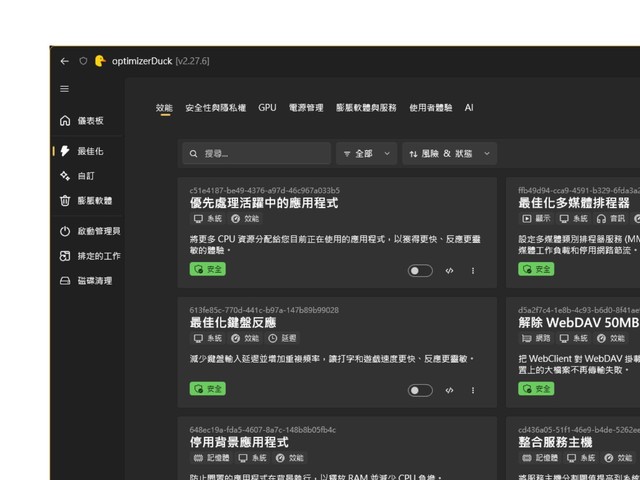Enable the 最佳化鍵盤反應 toggle
This screenshot has width=640, height=480.
pyautogui.click(x=420, y=390)
